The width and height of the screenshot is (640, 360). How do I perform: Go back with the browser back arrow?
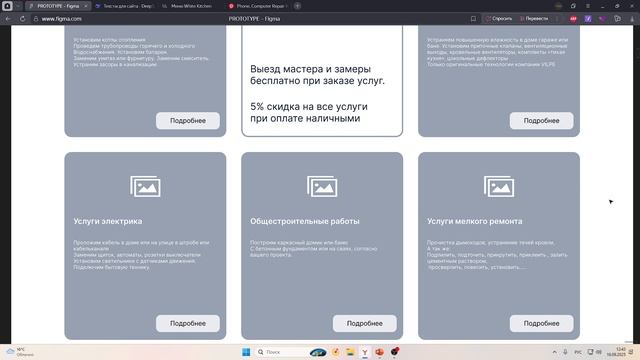pyautogui.click(x=8, y=19)
